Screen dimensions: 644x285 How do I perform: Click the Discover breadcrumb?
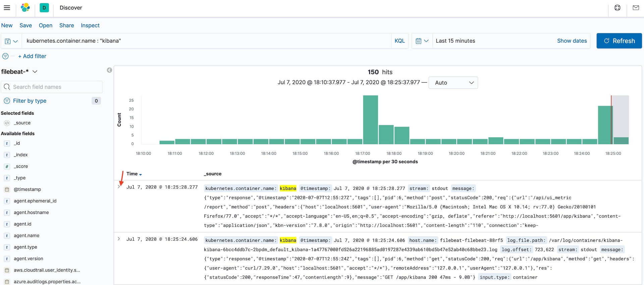point(71,8)
